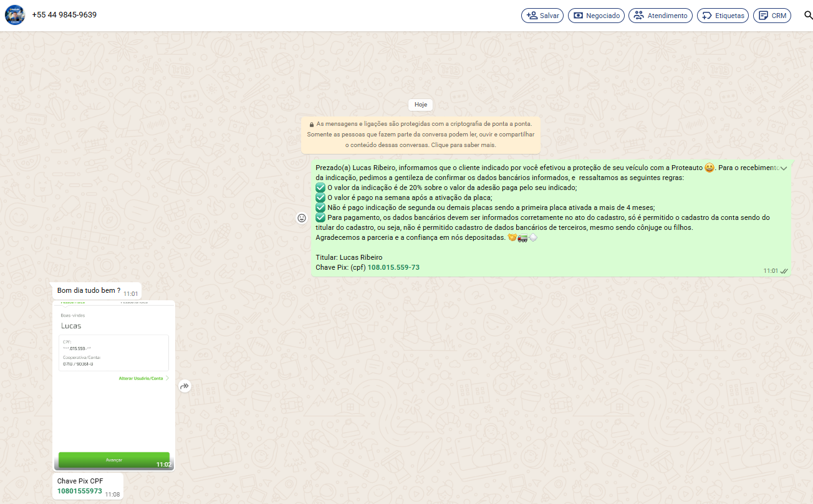Click the Salvar contact button
The width and height of the screenshot is (813, 504).
(x=542, y=16)
